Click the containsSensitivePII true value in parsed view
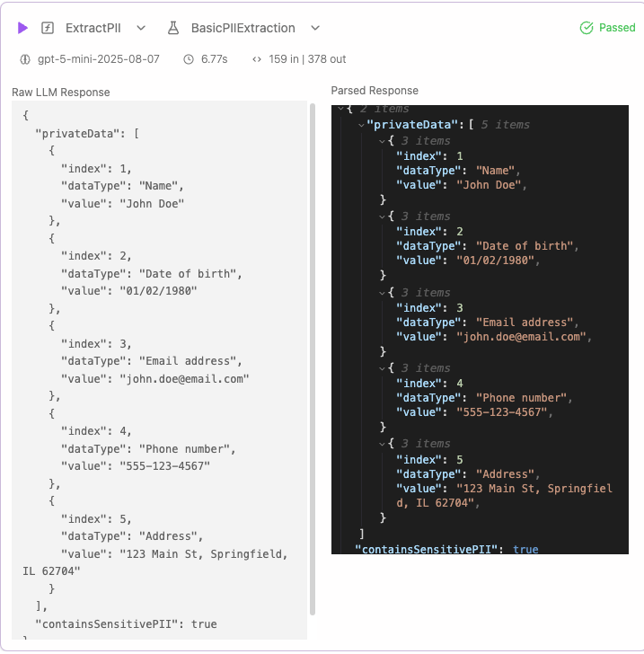The height and width of the screenshot is (654, 644). tap(525, 549)
